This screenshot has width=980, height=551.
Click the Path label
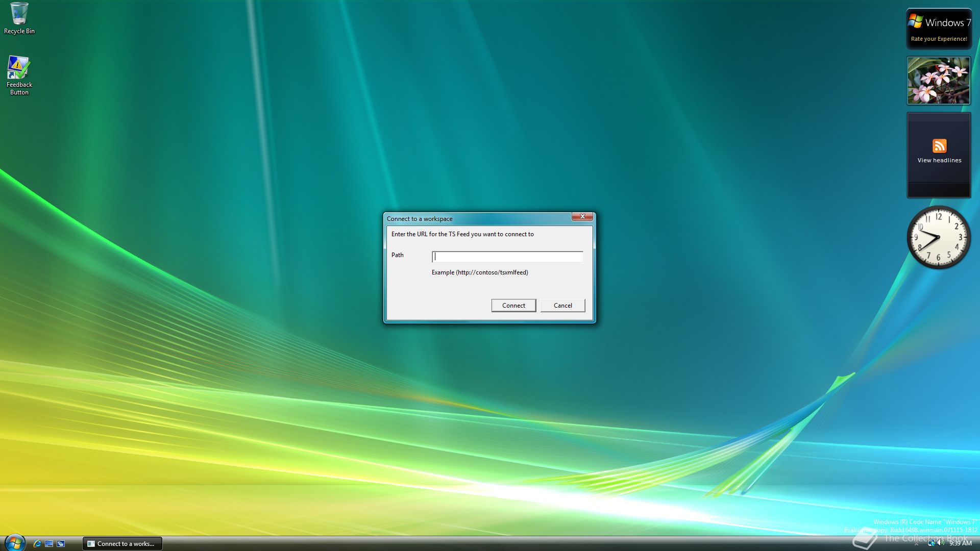[397, 255]
